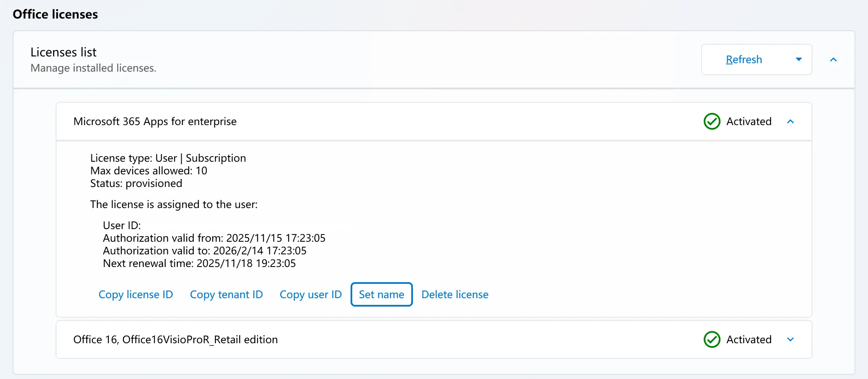
Task: Click the dropdown arrow next to Refresh
Action: point(798,59)
